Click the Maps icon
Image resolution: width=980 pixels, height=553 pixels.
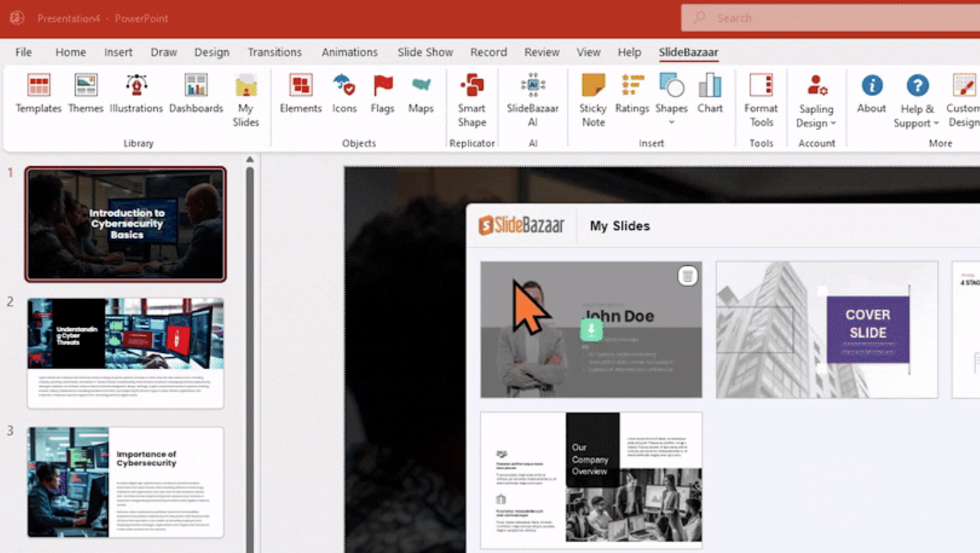pyautogui.click(x=420, y=94)
